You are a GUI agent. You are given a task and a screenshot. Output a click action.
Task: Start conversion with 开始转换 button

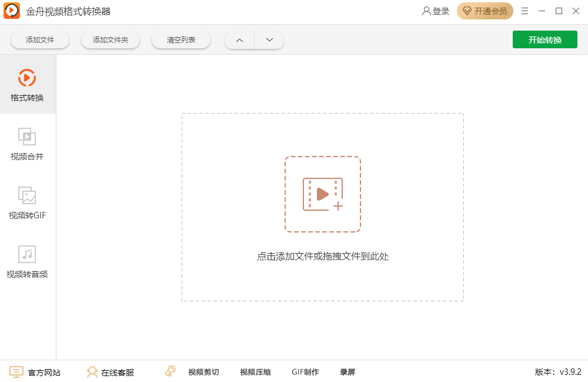coord(544,39)
